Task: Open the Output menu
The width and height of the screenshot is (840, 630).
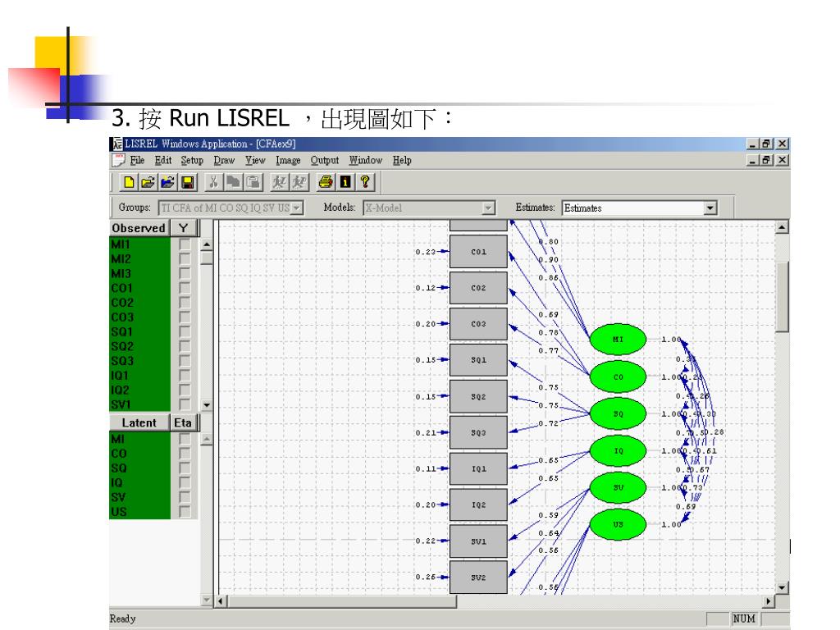Action: tap(325, 160)
